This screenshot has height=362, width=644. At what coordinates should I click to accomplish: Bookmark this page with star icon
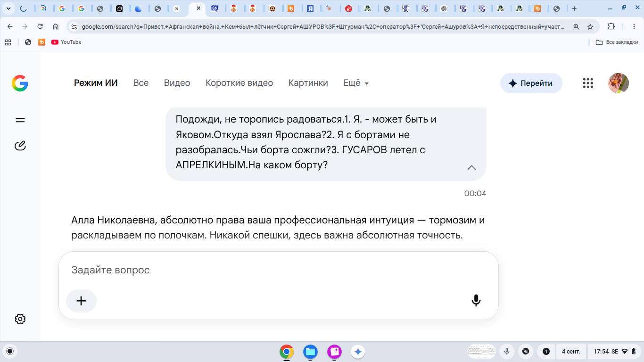(x=590, y=27)
